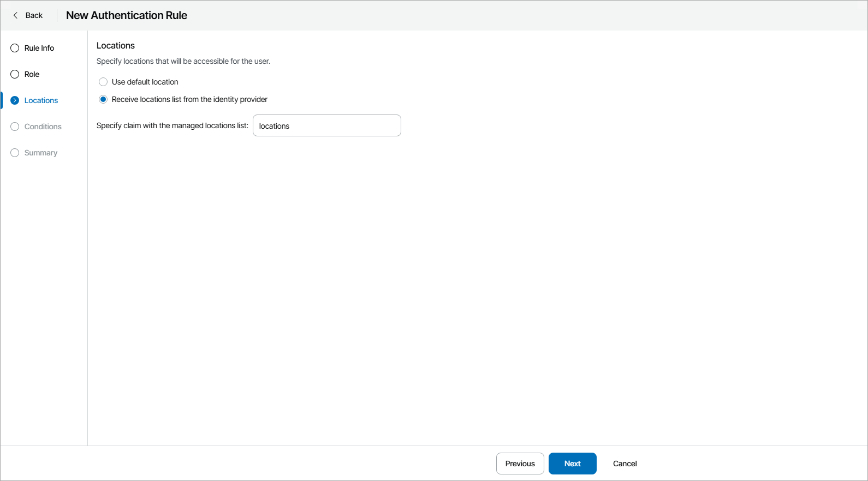
Task: Click the active Locations step arrow icon
Action: 15,100
